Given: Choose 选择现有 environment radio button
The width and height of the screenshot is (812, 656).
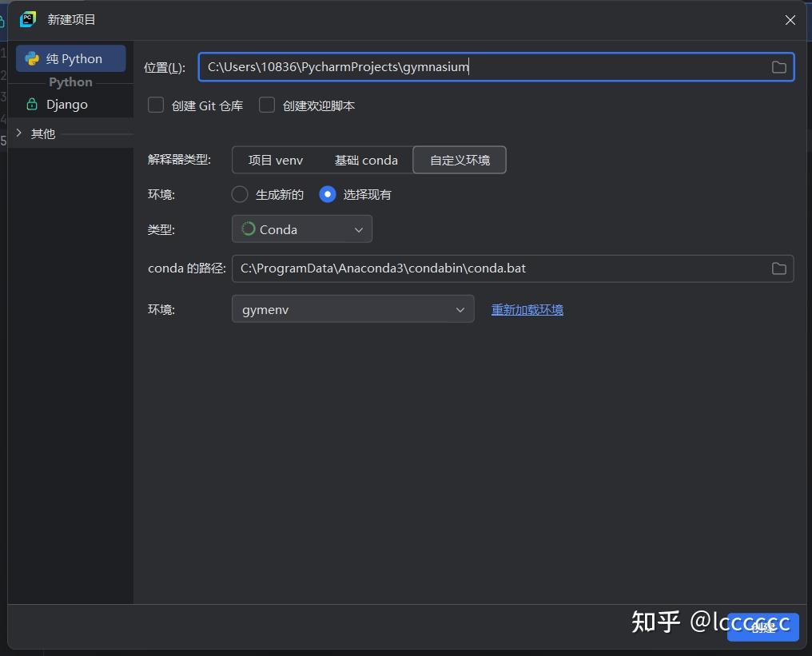Looking at the screenshot, I should 328,194.
